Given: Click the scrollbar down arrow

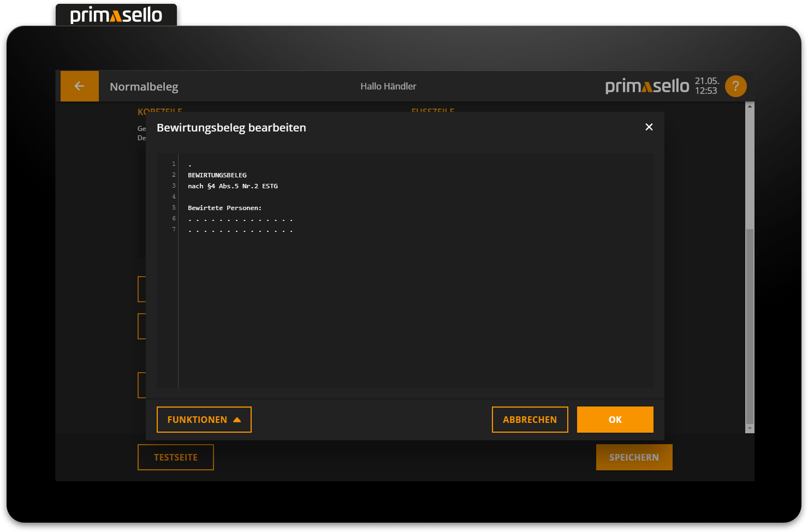Looking at the screenshot, I should pyautogui.click(x=750, y=428).
